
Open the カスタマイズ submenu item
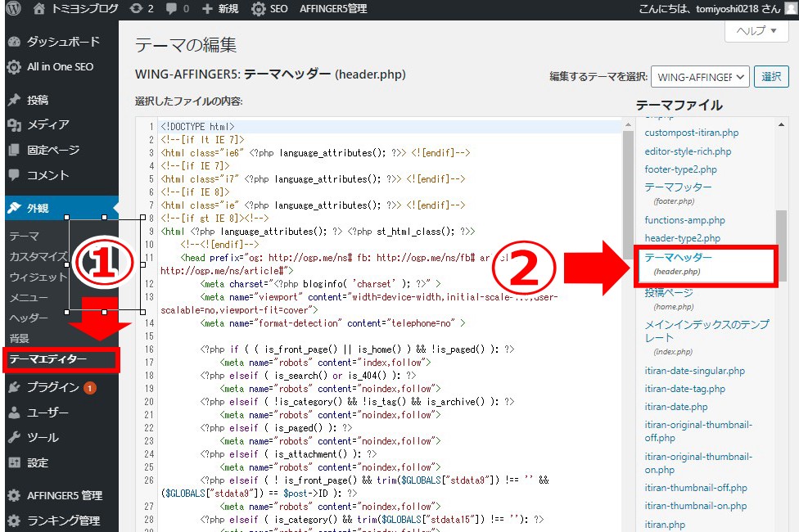point(38,256)
